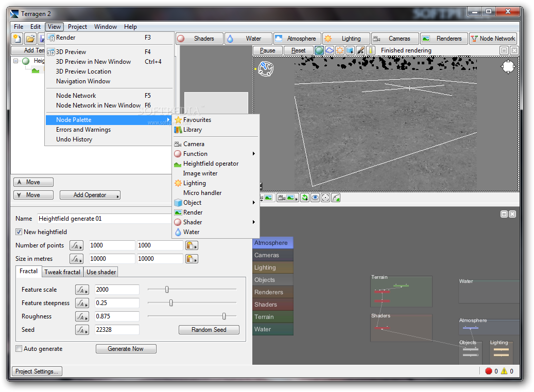The image size is (534, 392).
Task: Click the Name input field
Action: pyautogui.click(x=105, y=219)
